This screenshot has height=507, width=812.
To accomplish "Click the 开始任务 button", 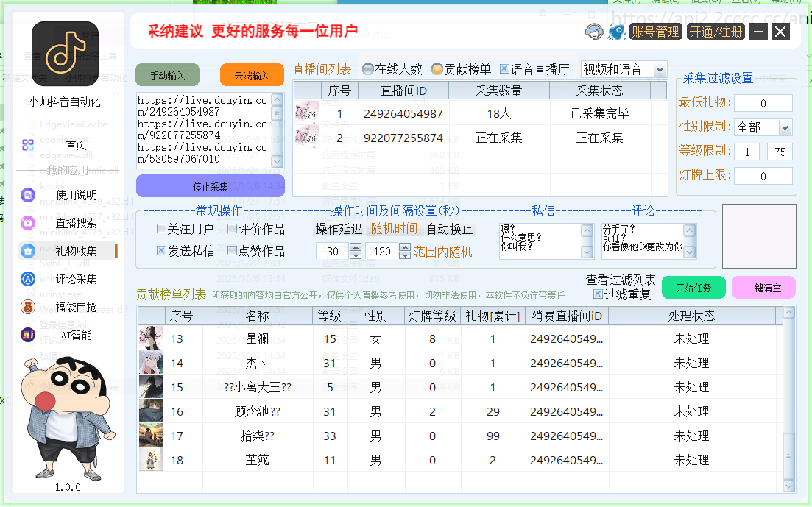I will pyautogui.click(x=693, y=288).
